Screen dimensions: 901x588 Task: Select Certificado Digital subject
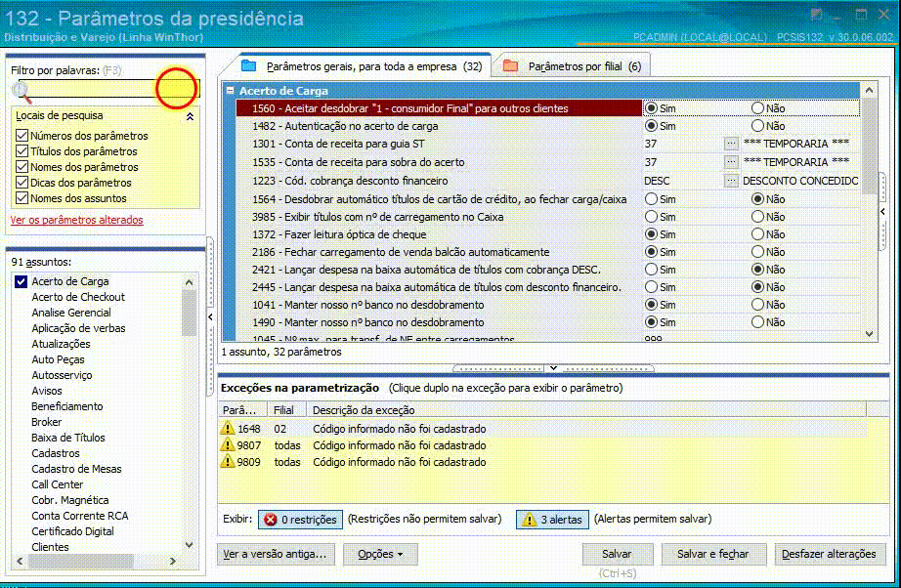(72, 531)
